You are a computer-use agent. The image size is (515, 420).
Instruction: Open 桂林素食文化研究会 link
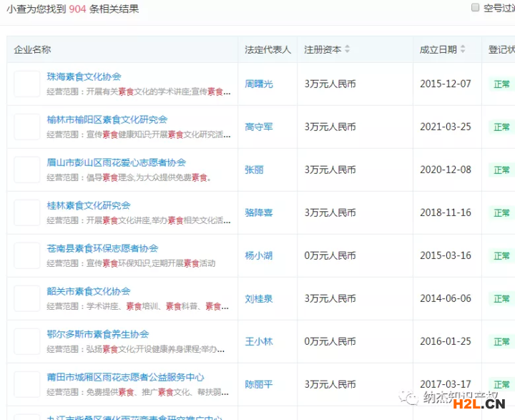point(89,206)
